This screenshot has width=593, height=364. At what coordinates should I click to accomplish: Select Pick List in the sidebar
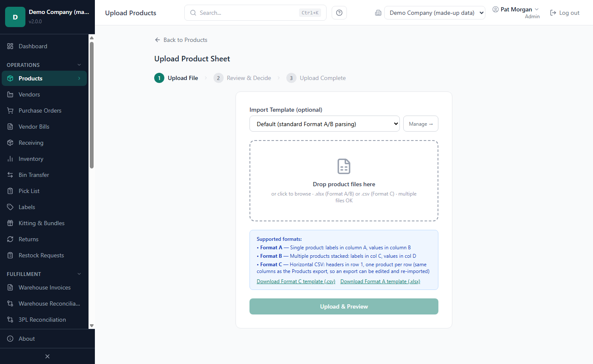[x=44, y=191]
